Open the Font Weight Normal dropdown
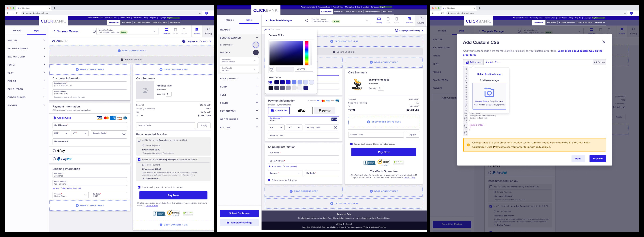Image resolution: width=644 pixels, height=237 pixels. point(239,69)
